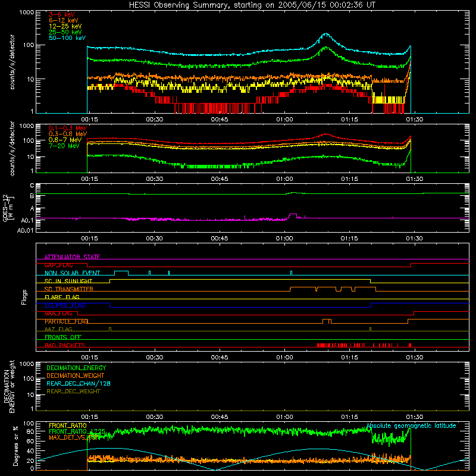
Task: Select the 50-100 keV legend label
Action: coord(67,38)
